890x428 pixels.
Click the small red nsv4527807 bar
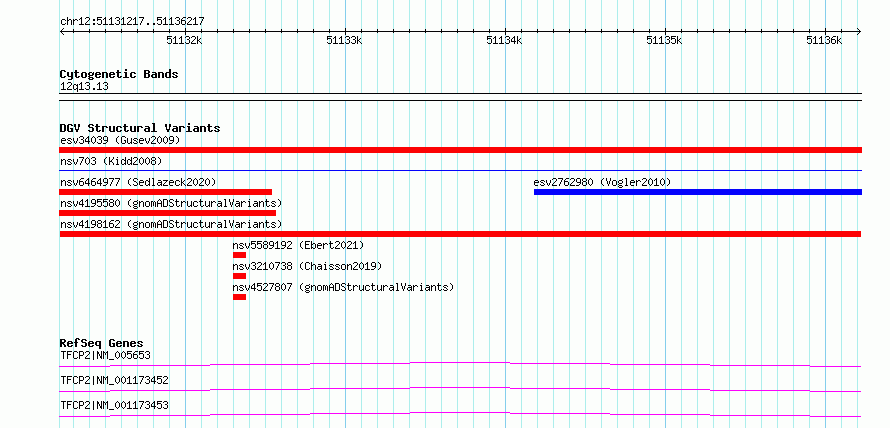[240, 297]
